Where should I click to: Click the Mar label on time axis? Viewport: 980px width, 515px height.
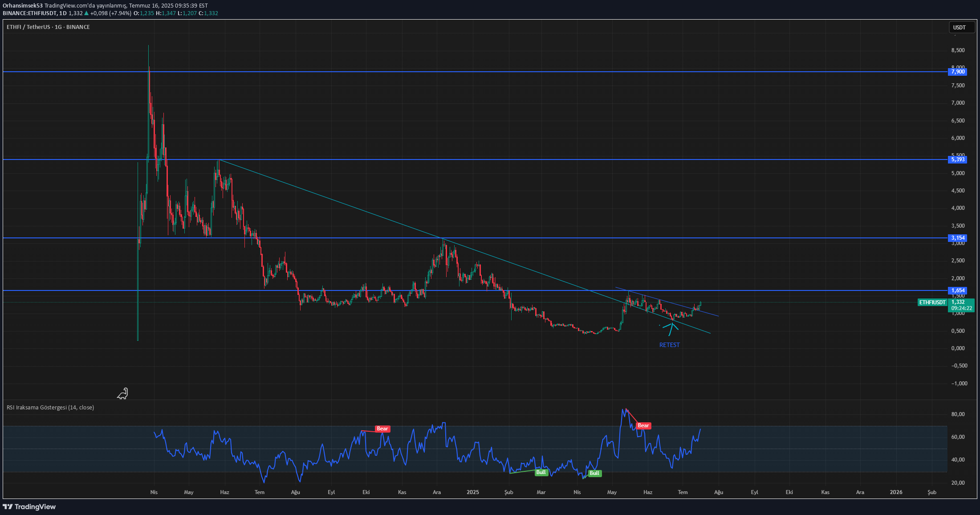[541, 492]
